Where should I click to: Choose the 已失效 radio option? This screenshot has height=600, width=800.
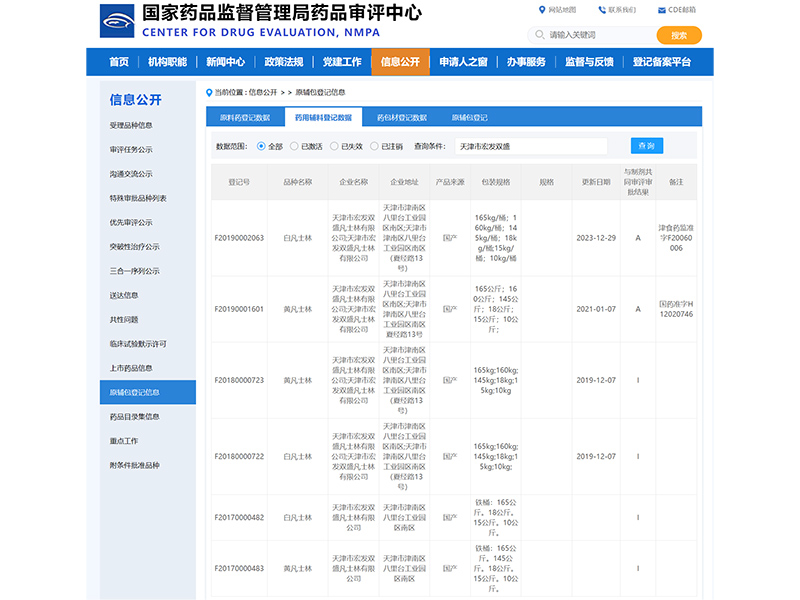(x=334, y=146)
